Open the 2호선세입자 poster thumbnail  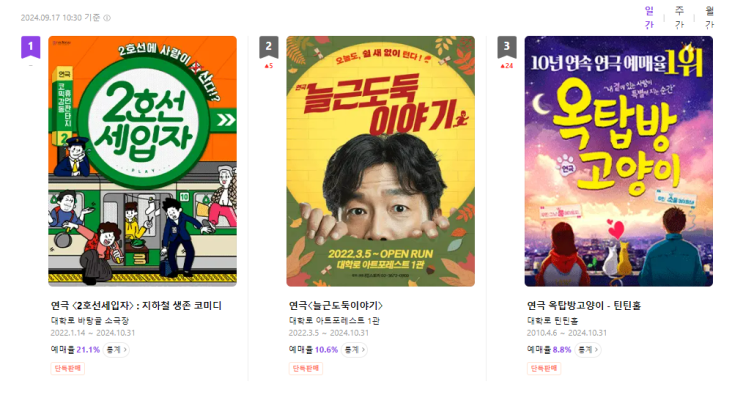pyautogui.click(x=143, y=161)
